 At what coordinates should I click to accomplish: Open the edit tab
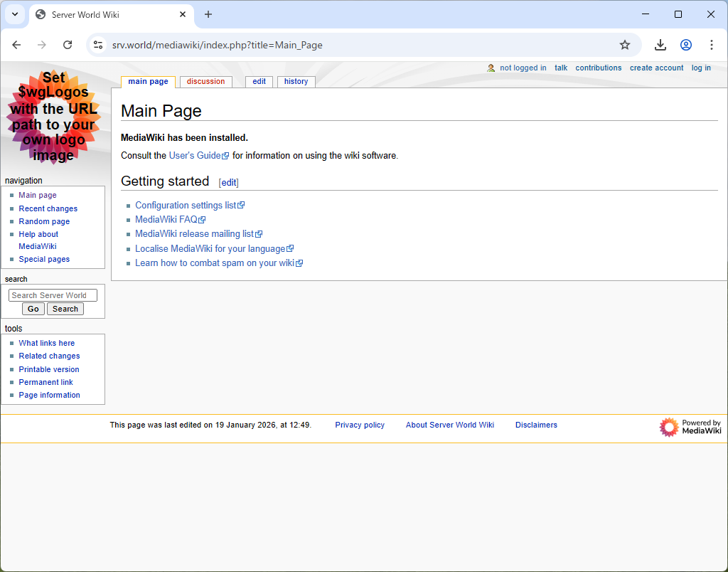[x=259, y=82]
